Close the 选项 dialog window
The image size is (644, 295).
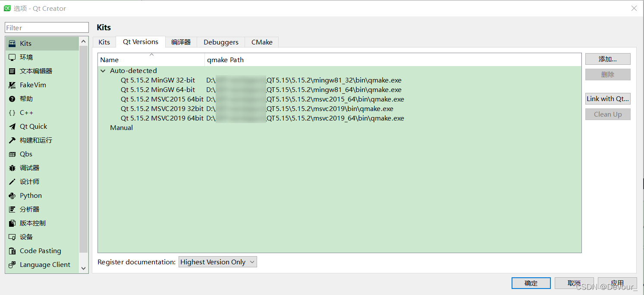634,8
